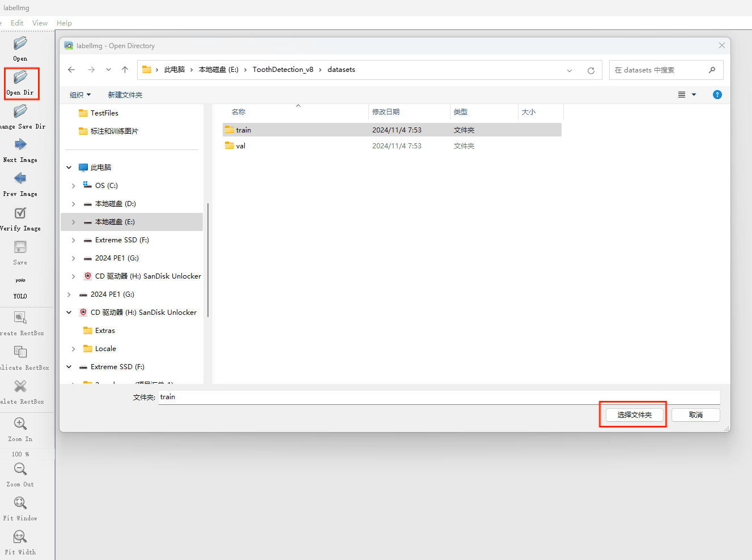Click the Zoom In magnifier icon
752x560 pixels.
coord(20,424)
